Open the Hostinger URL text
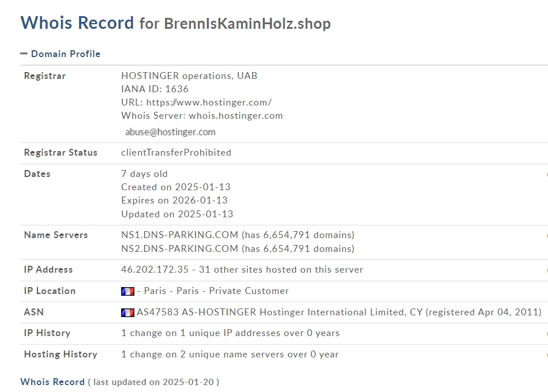Viewport: 548px width, 392px height. tap(209, 103)
